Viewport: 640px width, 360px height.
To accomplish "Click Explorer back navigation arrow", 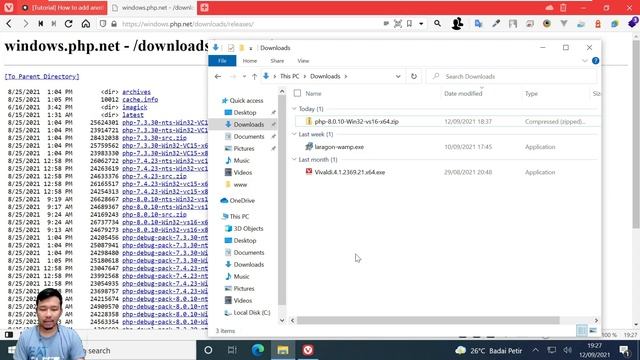I will [x=218, y=76].
